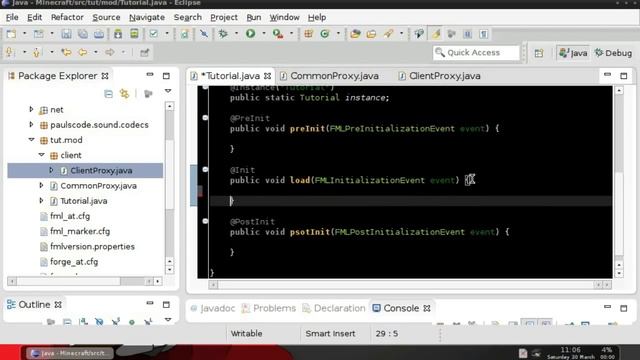Click the Forward navigation arrow icon
Screen dimensions: 640x360
click(110, 52)
